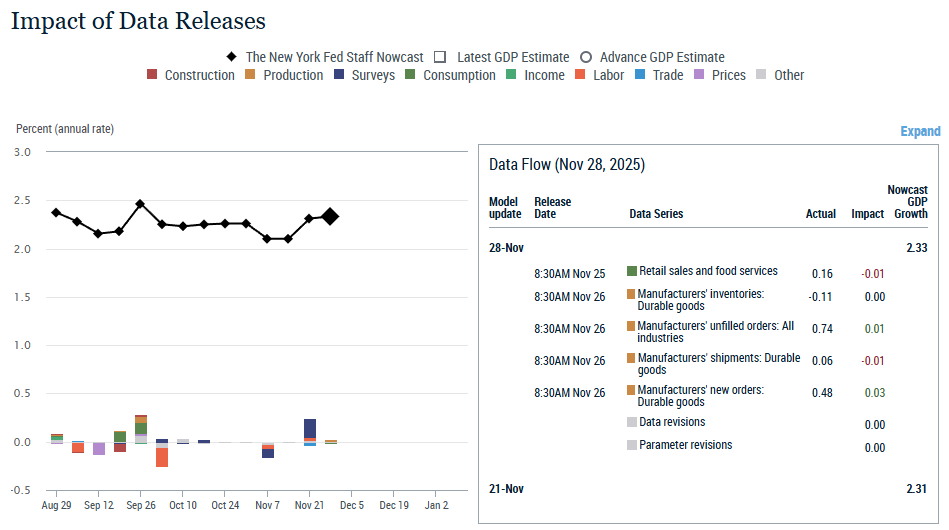Click the Nov 21 stacked bar in chart
The height and width of the screenshot is (530, 949).
coord(310,431)
